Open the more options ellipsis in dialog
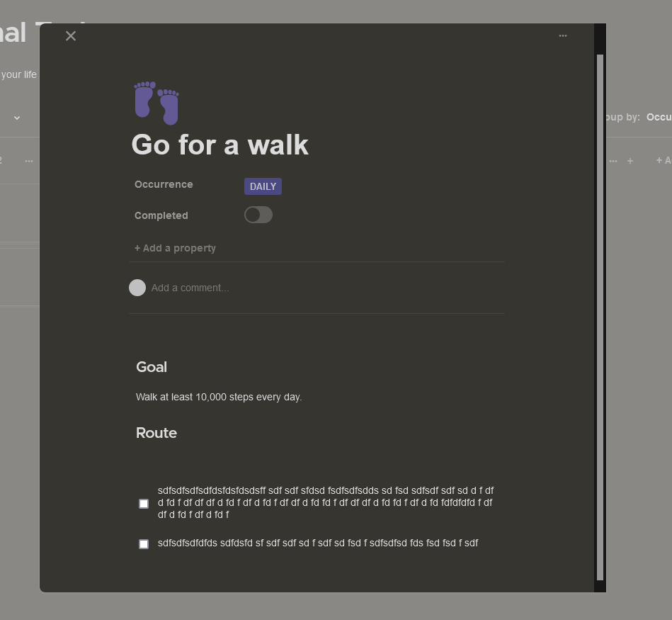Viewport: 672px width, 620px height. (563, 35)
